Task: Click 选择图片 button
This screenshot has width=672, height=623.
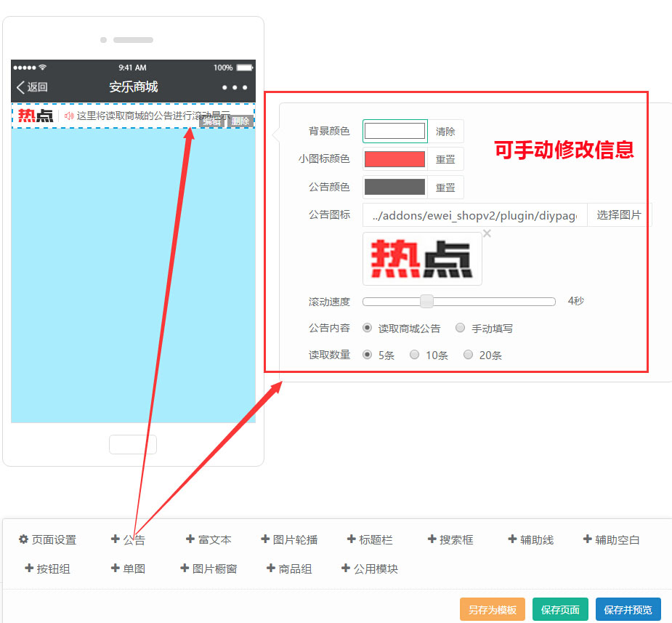Action: click(x=619, y=215)
